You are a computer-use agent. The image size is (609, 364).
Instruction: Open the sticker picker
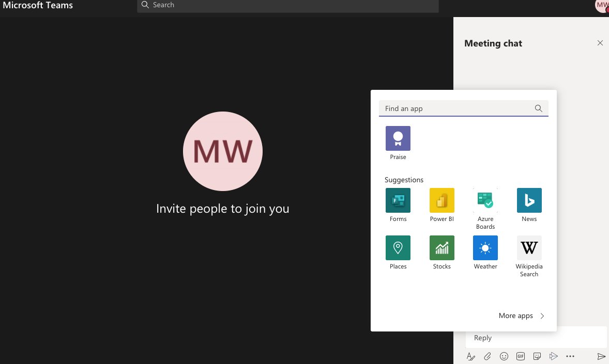pos(537,356)
